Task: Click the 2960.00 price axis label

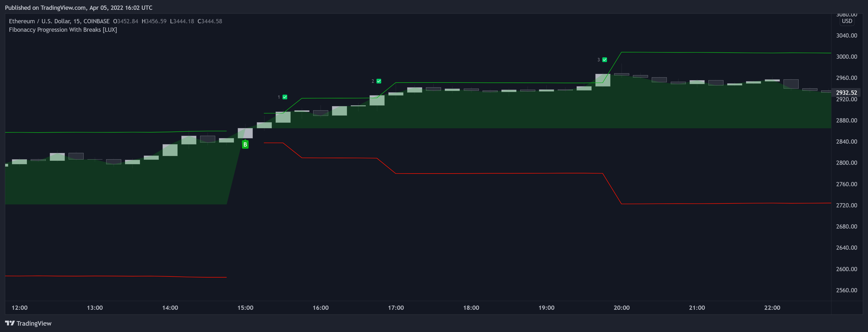Action: 847,78
